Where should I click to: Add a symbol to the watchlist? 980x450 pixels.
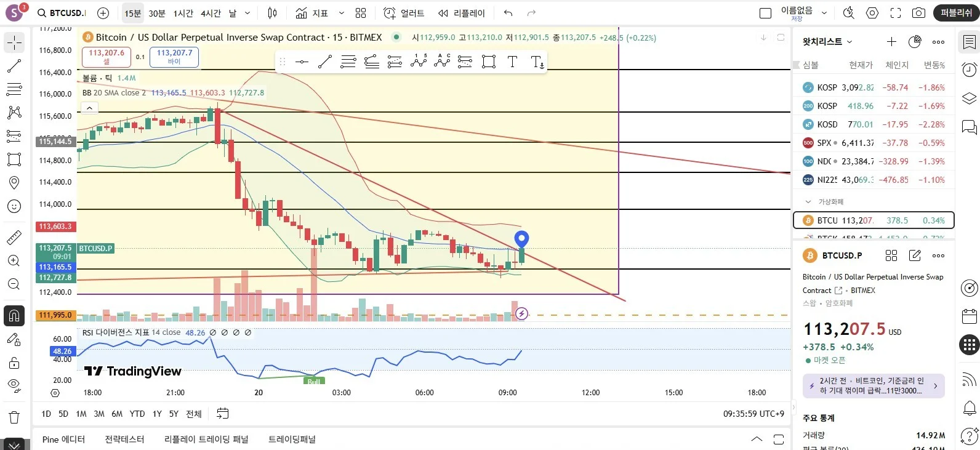pos(891,41)
